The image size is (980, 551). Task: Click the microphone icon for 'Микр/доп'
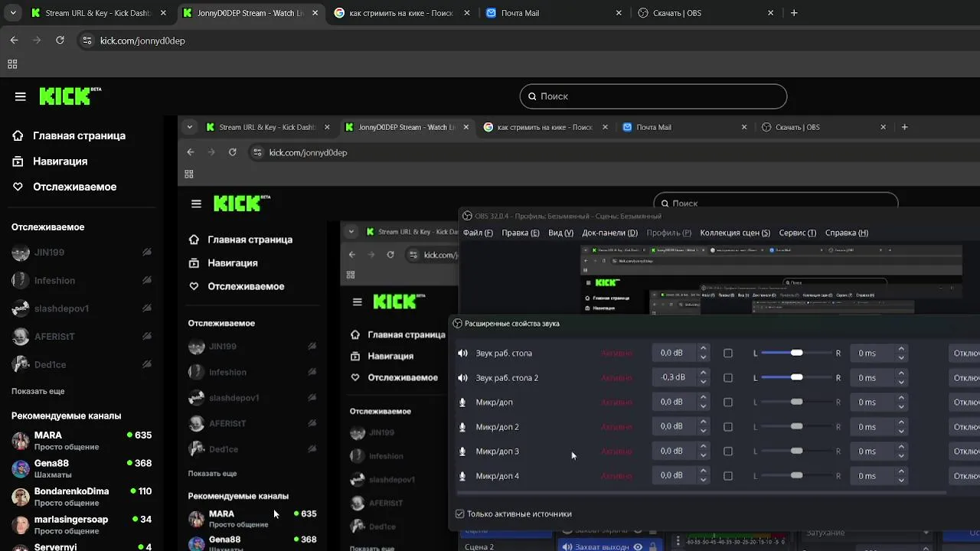[x=462, y=403]
